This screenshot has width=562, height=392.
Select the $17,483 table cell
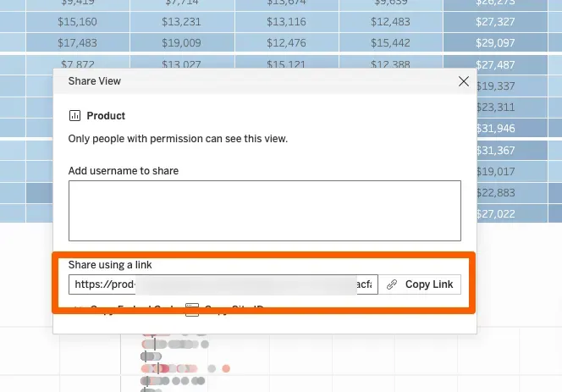point(77,42)
